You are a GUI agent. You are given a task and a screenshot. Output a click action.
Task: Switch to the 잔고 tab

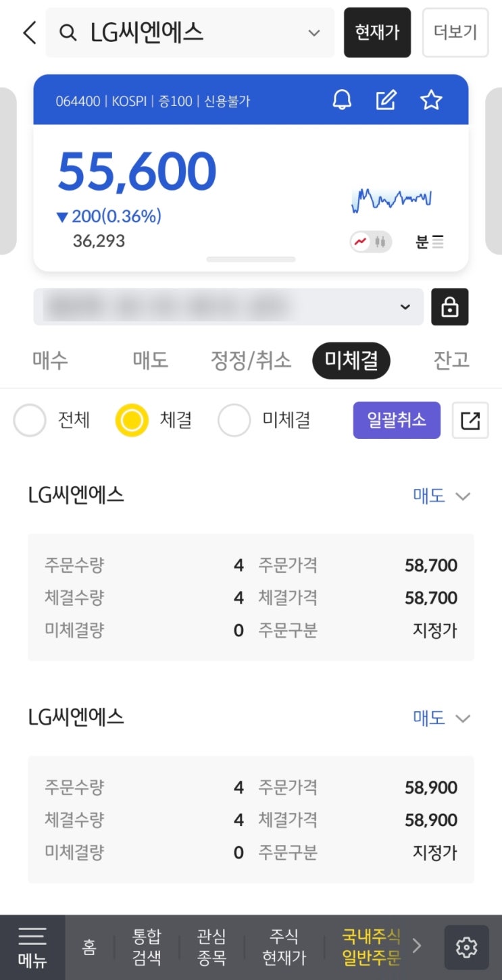click(451, 361)
